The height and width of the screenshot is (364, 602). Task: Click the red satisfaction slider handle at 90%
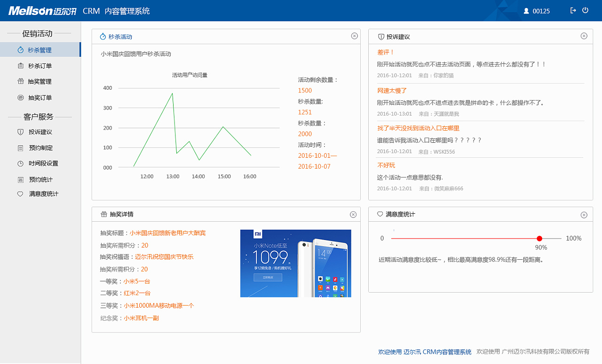pyautogui.click(x=539, y=239)
